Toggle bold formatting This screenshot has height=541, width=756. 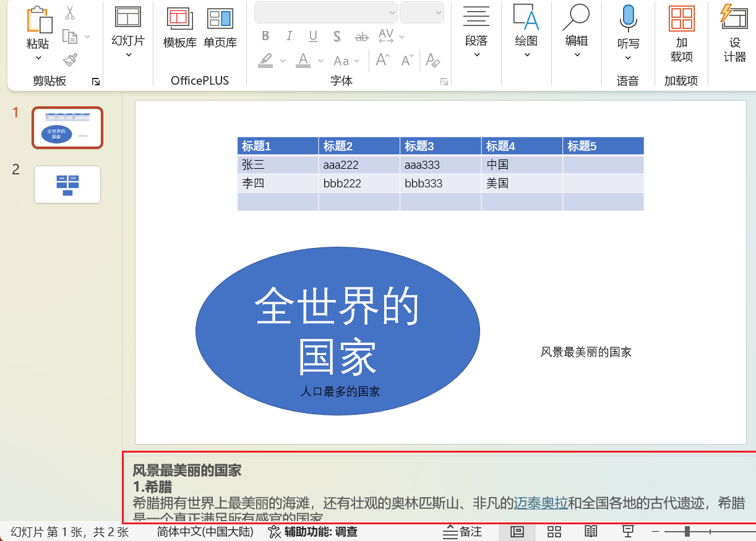(x=265, y=36)
